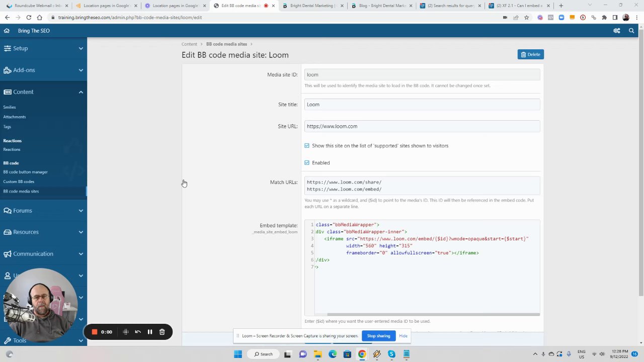This screenshot has width=644, height=362.
Task: Click the Loom drag-handle grid icon
Action: click(x=126, y=332)
